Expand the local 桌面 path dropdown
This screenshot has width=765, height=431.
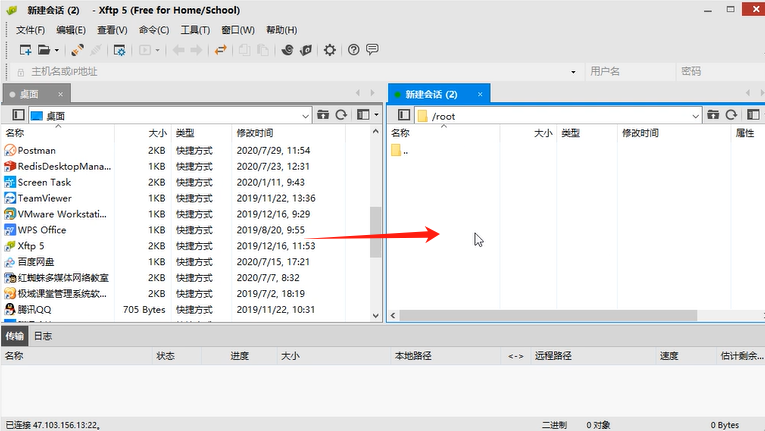[x=305, y=116]
